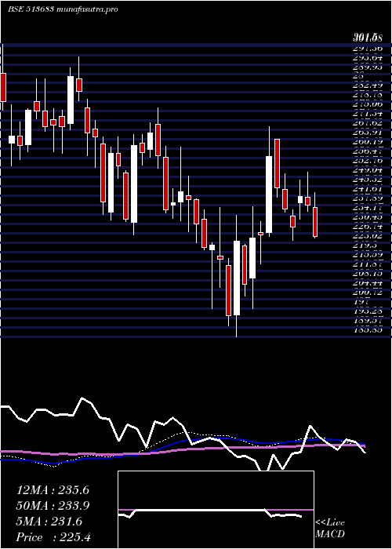This screenshot has width=392, height=549.
Task: Click the 241.61 price axis label
Action: pos(367,189)
